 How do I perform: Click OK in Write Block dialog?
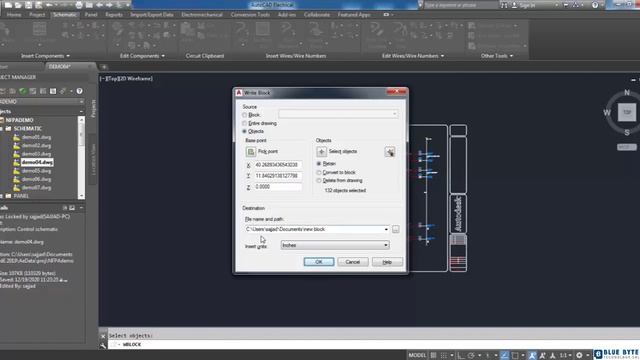click(319, 262)
